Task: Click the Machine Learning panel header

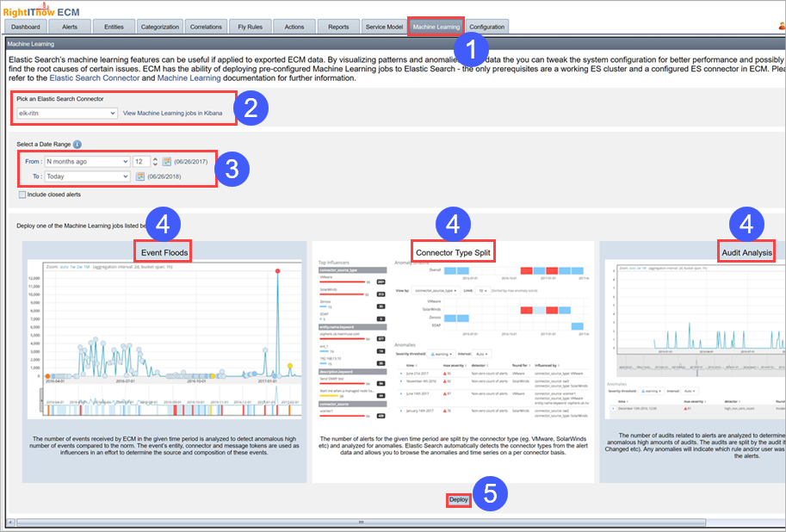Action: [396, 44]
